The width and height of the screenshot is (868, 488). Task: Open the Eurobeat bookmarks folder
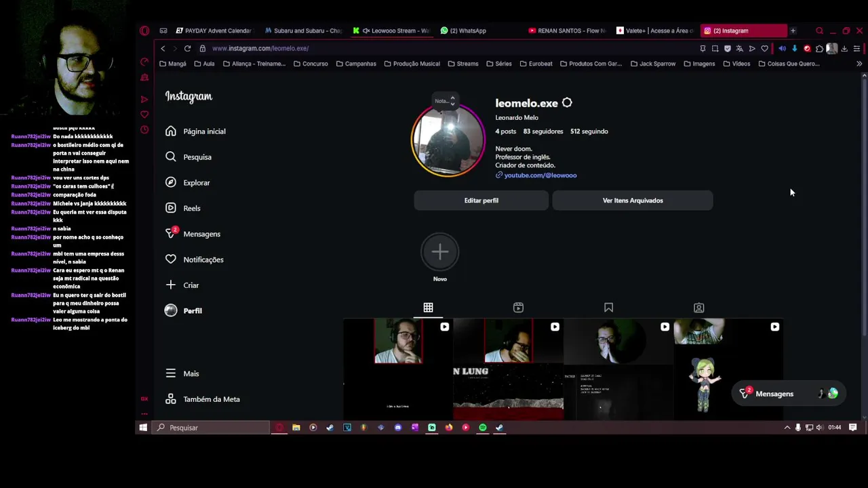[x=536, y=64]
